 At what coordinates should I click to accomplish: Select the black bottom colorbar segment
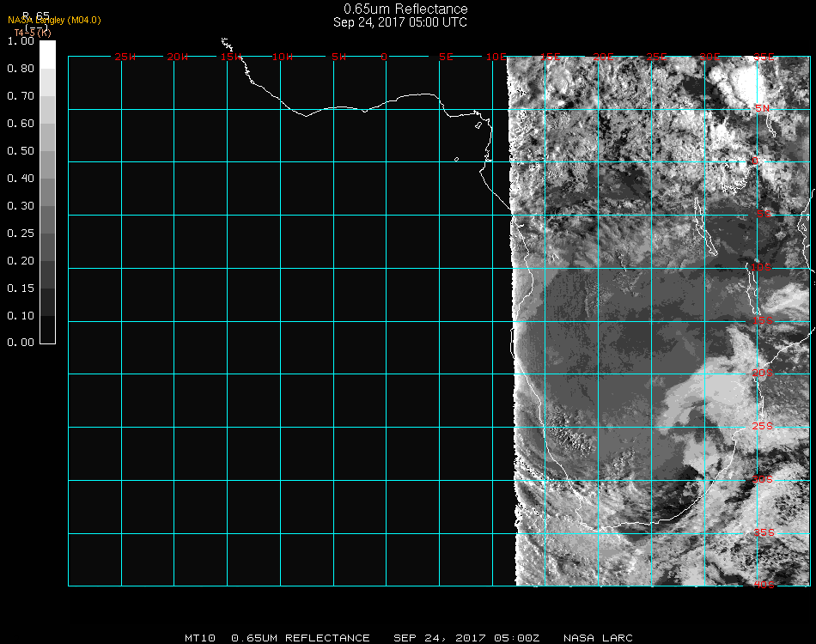point(47,330)
